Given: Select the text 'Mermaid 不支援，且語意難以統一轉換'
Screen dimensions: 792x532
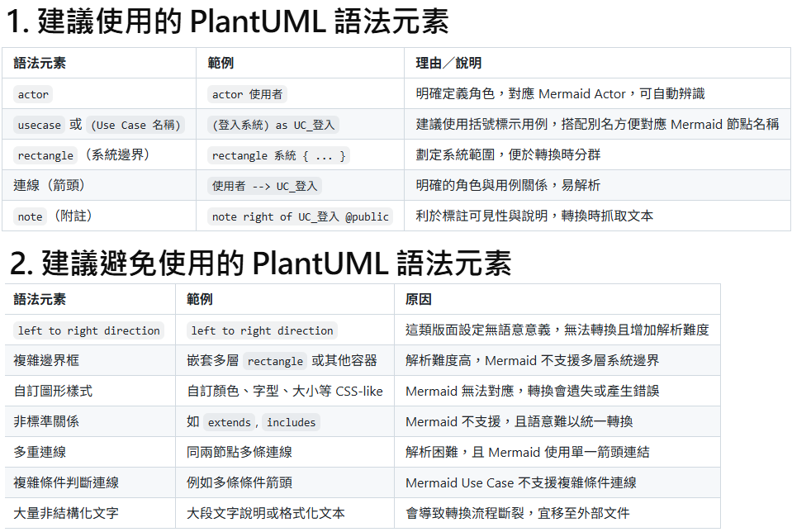Looking at the screenshot, I should 519,421.
